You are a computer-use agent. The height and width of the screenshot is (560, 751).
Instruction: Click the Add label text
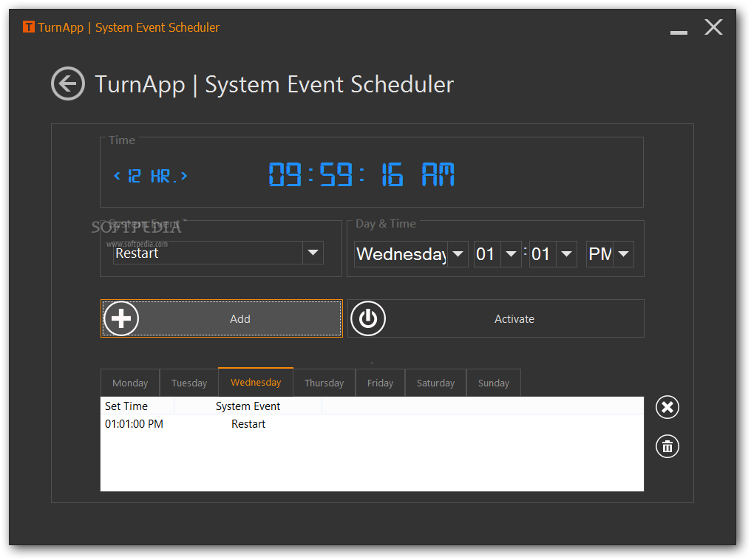(x=240, y=318)
